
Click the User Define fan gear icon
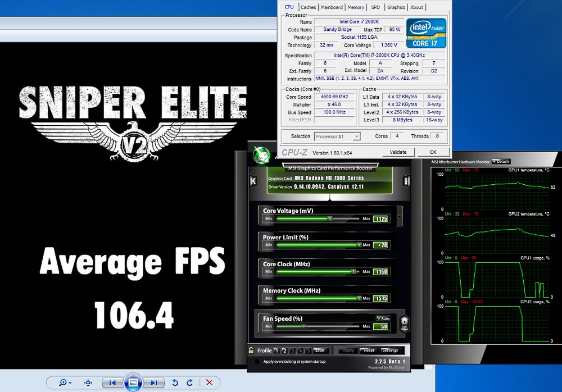(404, 323)
